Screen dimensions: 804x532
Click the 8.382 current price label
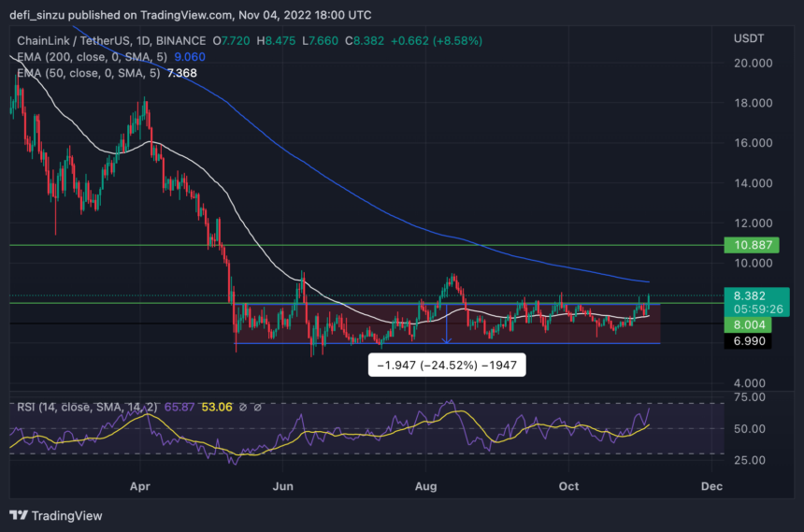pos(749,296)
